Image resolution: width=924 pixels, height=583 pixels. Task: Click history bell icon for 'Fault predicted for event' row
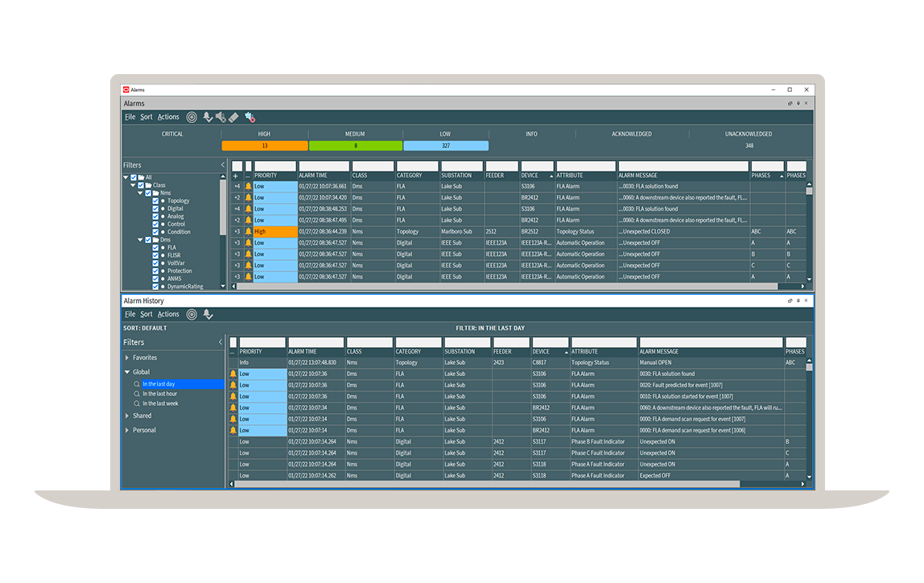pos(233,385)
